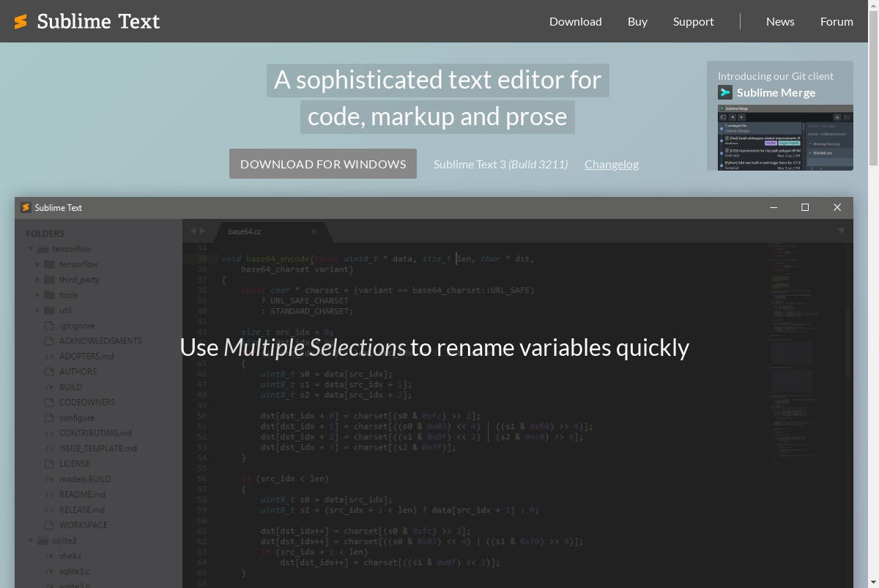Screen dimensions: 879x588
Task: Click the Sublime Text wordmark in header
Action: 98,21
